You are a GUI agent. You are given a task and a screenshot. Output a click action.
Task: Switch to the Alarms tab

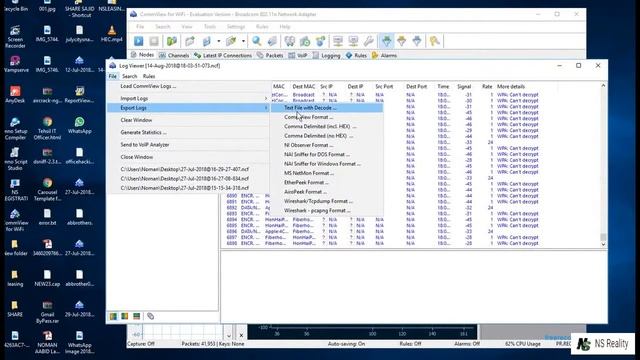pyautogui.click(x=384, y=55)
